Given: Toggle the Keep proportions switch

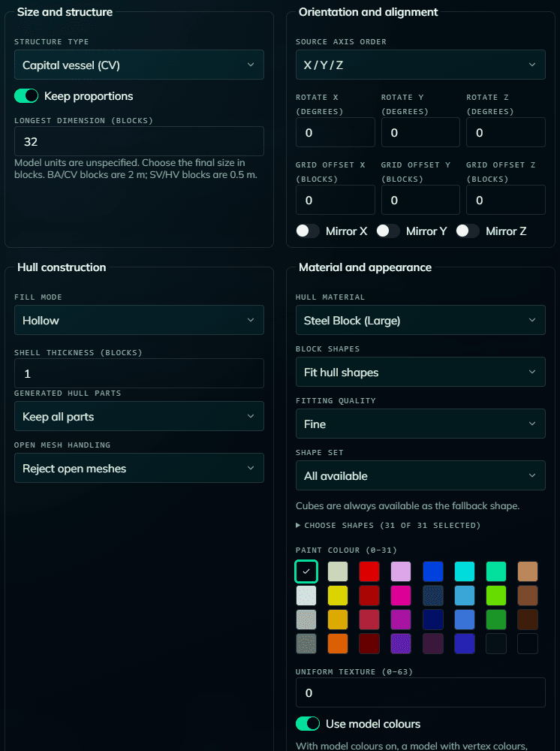Looking at the screenshot, I should (26, 96).
